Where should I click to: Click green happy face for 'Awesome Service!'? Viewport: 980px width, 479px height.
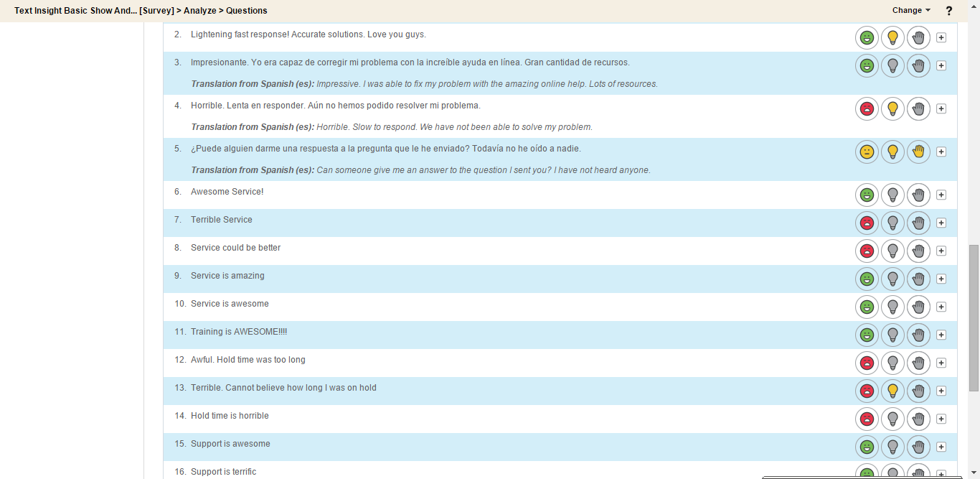coord(867,195)
